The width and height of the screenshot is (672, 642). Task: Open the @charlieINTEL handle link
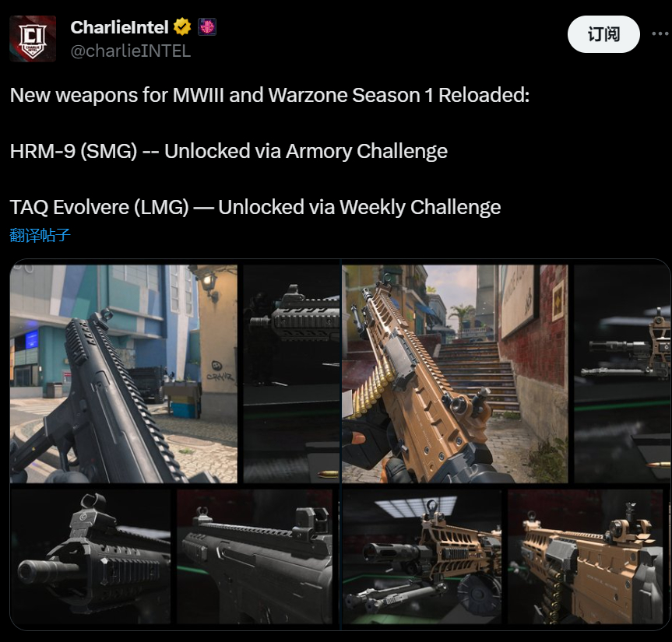(130, 51)
